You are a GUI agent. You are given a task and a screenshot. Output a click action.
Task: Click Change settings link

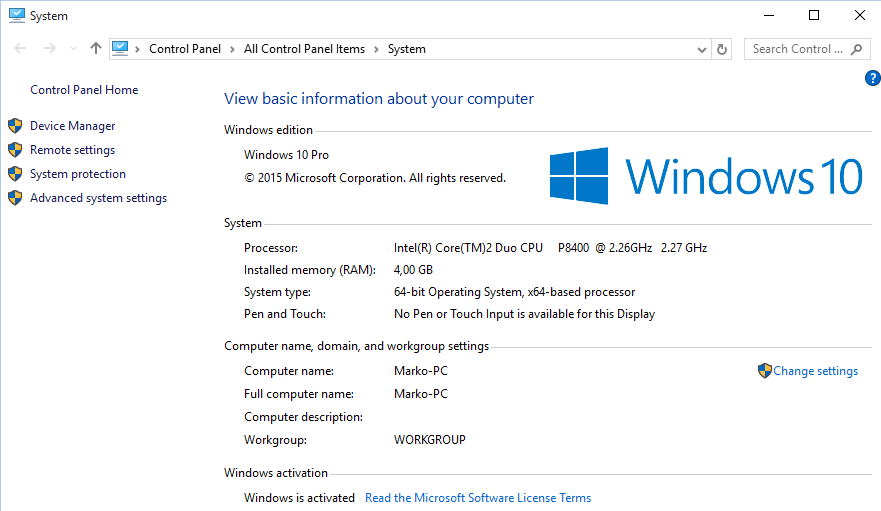pos(815,371)
